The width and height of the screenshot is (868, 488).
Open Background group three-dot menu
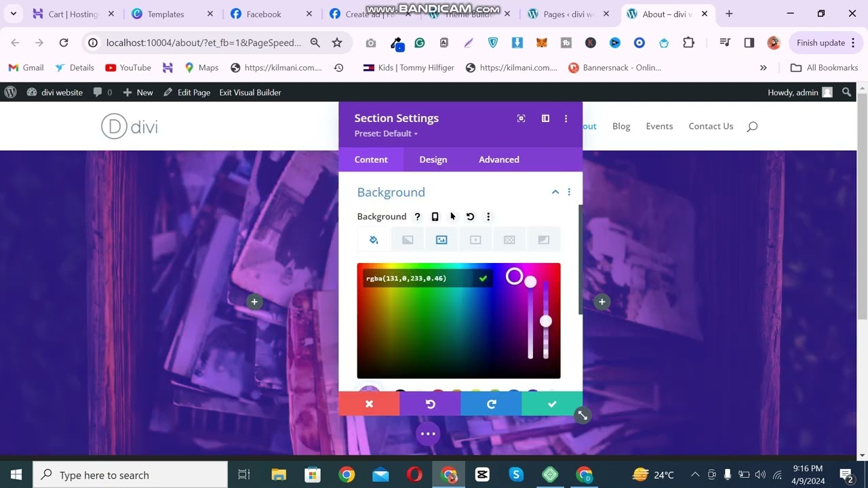(569, 192)
